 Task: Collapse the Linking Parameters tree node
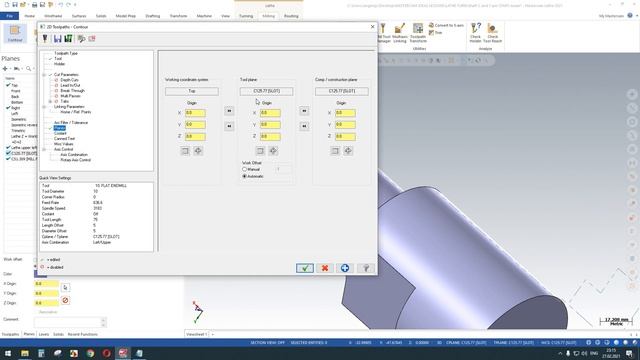pos(44,107)
